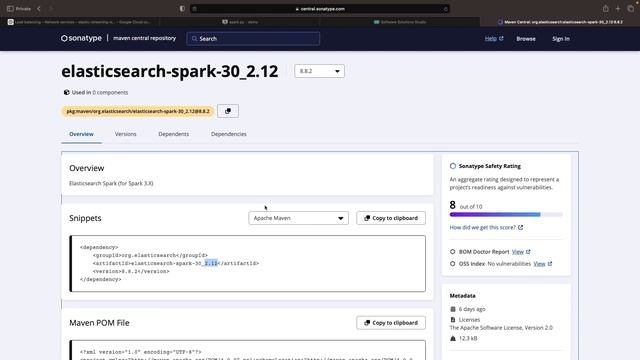The width and height of the screenshot is (640, 360).
Task: Click the artifactId line in the snippet
Action: [176, 263]
